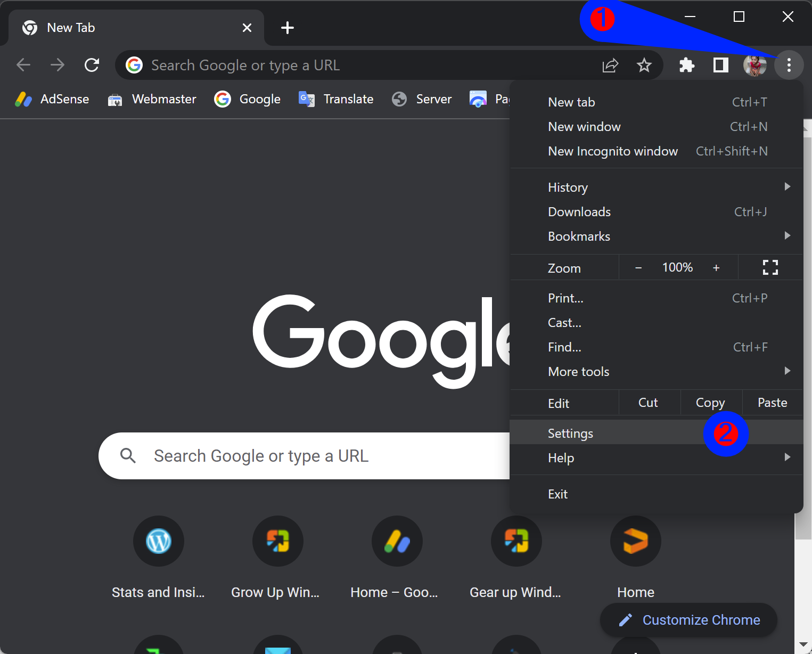Select New window from the menu
The height and width of the screenshot is (654, 812).
tap(656, 127)
